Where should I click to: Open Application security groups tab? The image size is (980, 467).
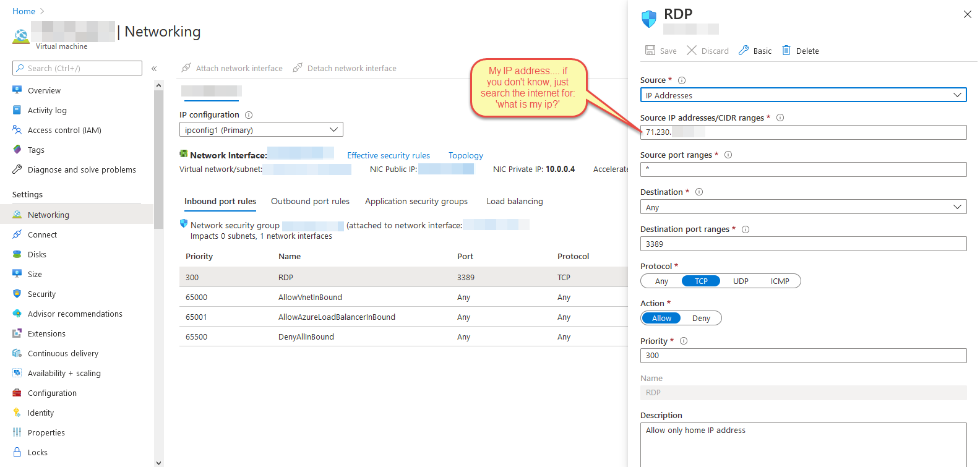416,201
